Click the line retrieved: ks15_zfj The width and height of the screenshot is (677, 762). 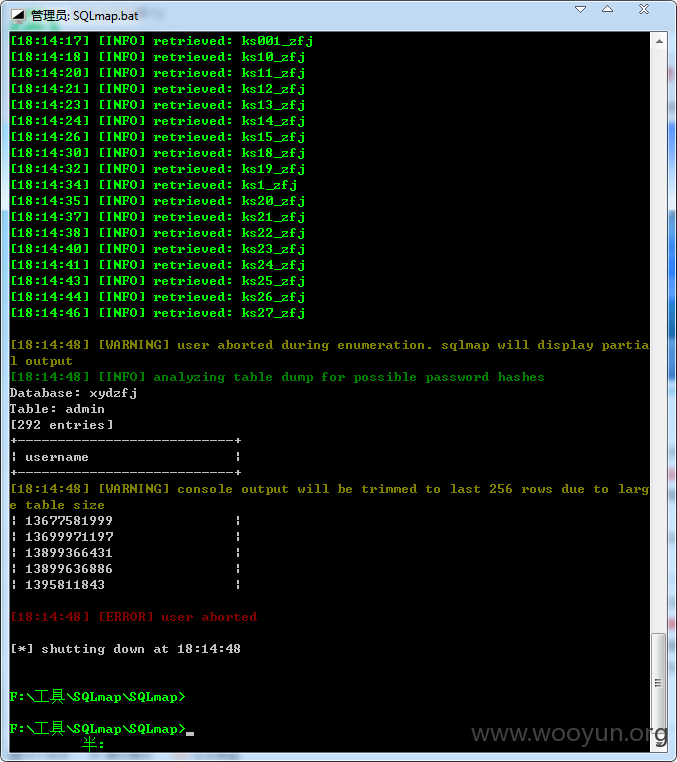(157, 137)
